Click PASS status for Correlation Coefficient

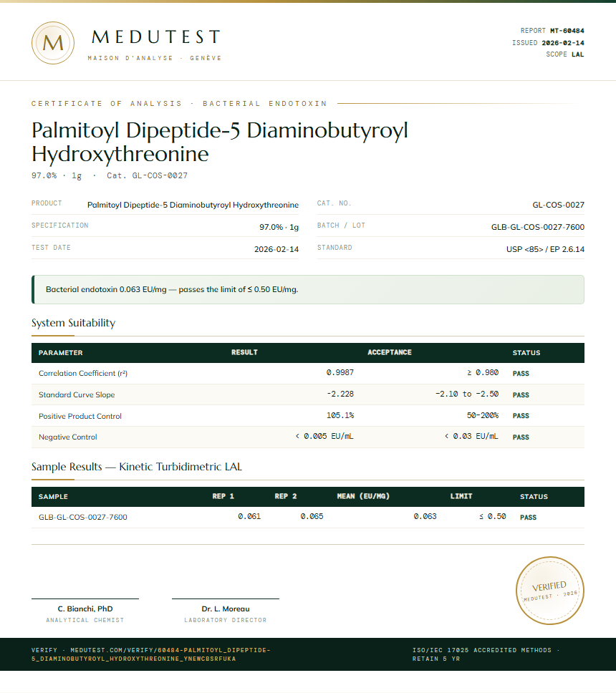521,374
